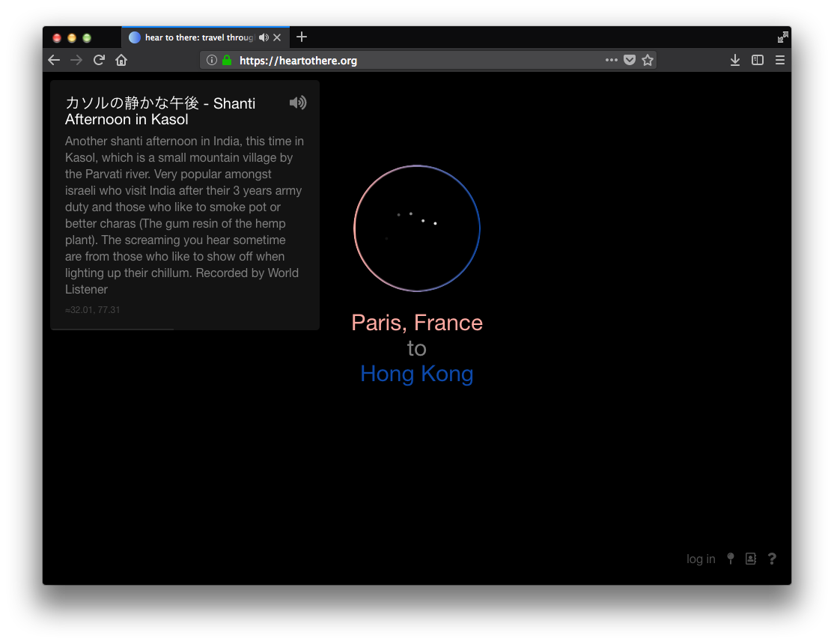The image size is (834, 644).
Task: Click the log in link
Action: pos(701,559)
